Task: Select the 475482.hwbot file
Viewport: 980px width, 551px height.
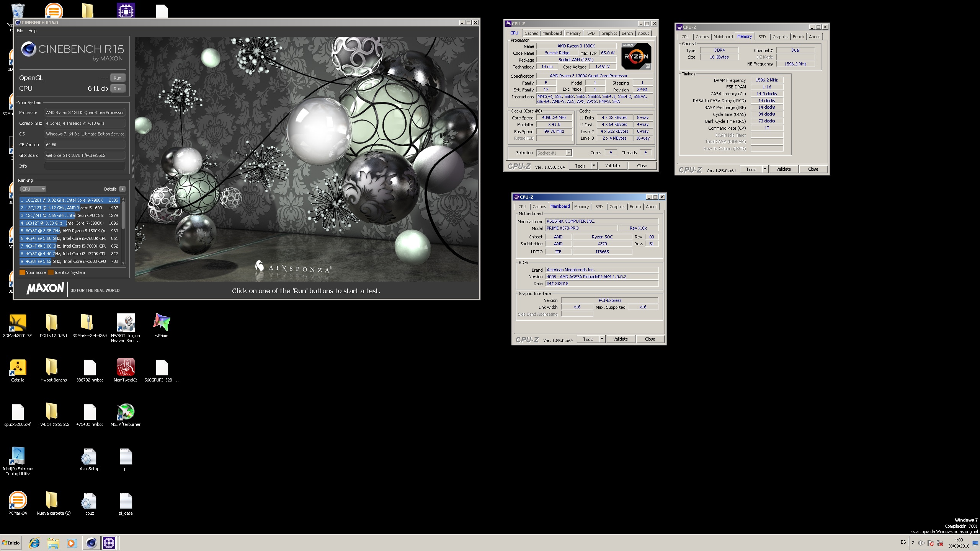Action: pos(90,414)
